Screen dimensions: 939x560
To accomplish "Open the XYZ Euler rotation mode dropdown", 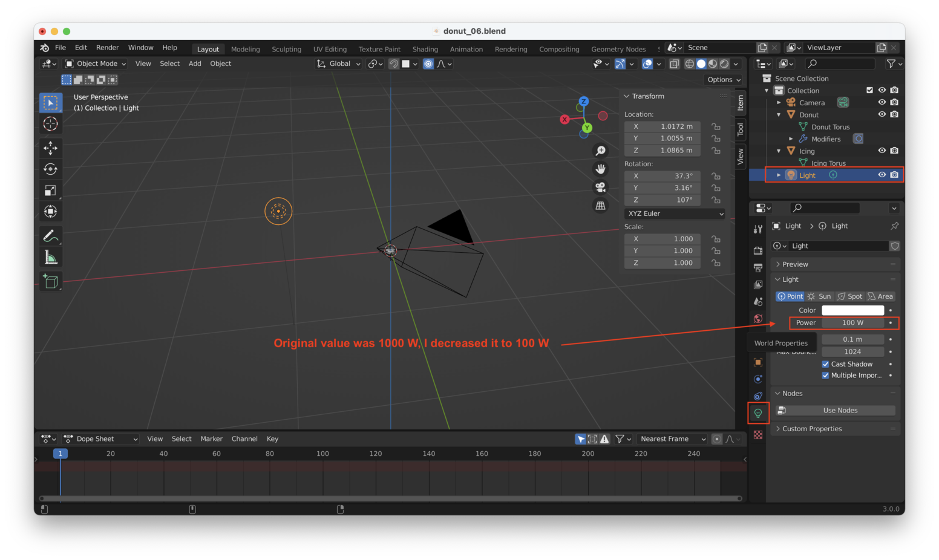I will [x=675, y=213].
